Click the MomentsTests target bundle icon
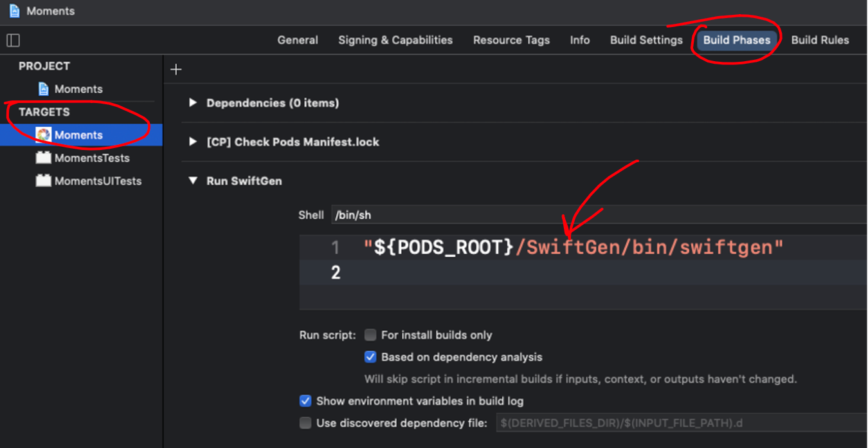Screen dimensions: 868x448 44,158
